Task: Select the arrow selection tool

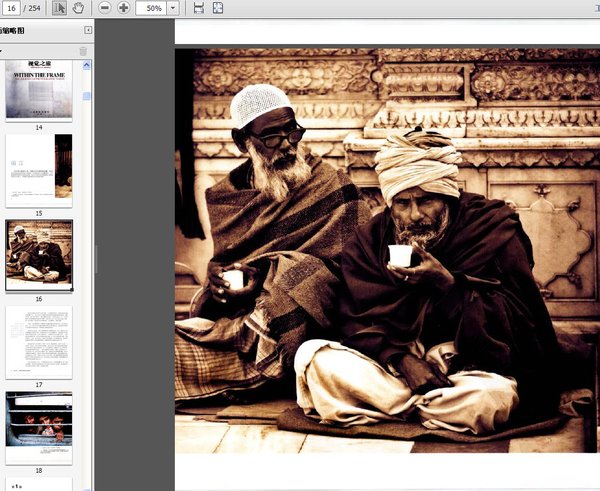Action: tap(59, 8)
